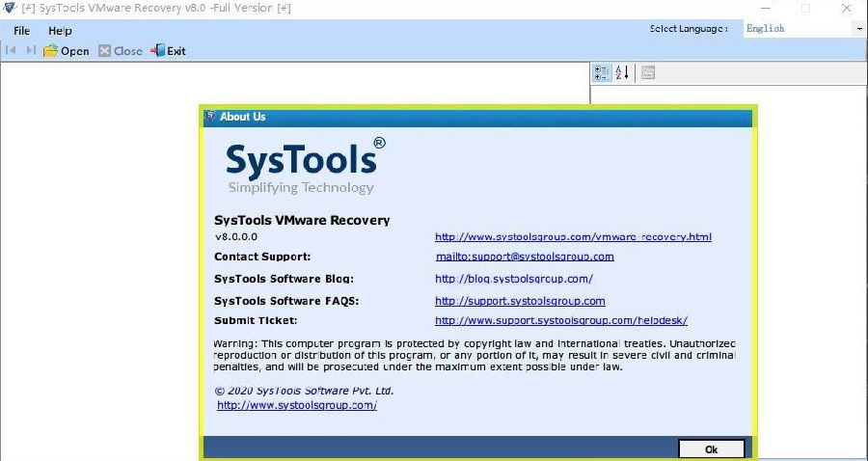Viewport: 868px width, 461px height.
Task: Click the English language field
Action: [x=799, y=28]
